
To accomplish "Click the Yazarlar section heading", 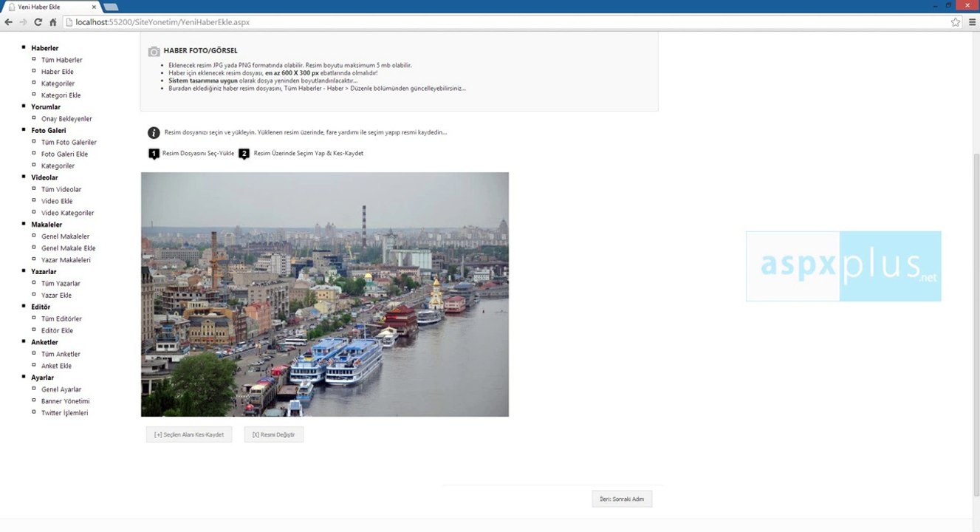I will pos(44,272).
